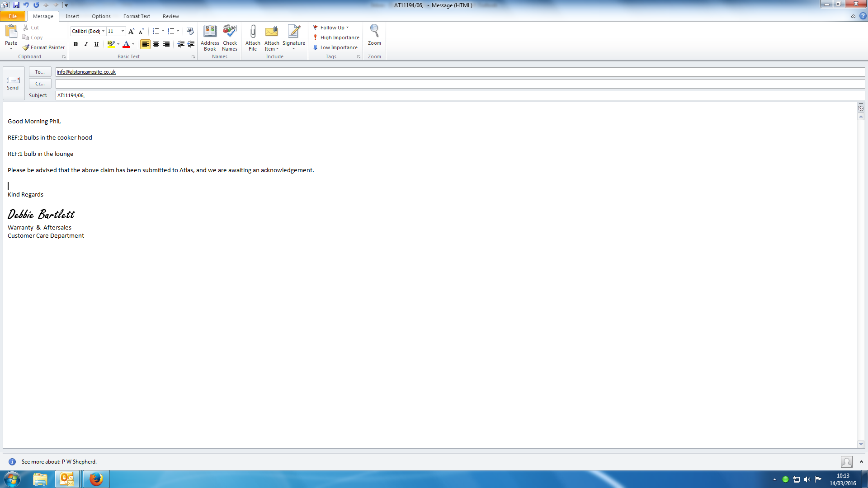
Task: Toggle High Importance flag
Action: coord(336,38)
